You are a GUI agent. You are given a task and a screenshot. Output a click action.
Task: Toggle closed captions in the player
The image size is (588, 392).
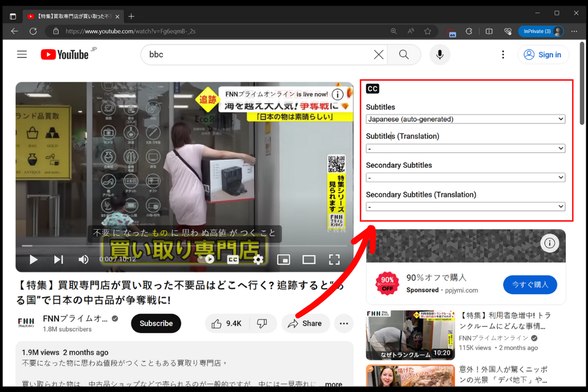point(233,259)
